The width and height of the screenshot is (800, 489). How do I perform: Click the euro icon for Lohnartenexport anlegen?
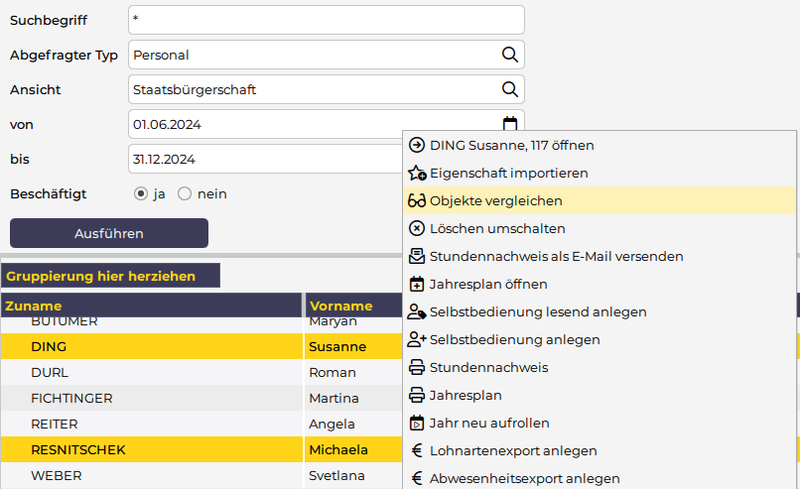click(417, 451)
